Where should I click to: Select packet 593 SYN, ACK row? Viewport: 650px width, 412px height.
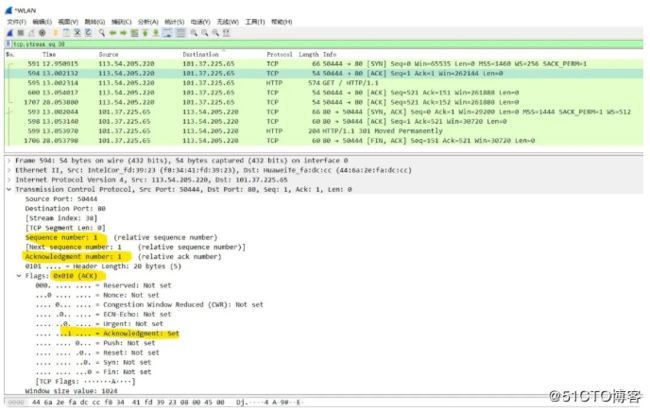(324, 112)
